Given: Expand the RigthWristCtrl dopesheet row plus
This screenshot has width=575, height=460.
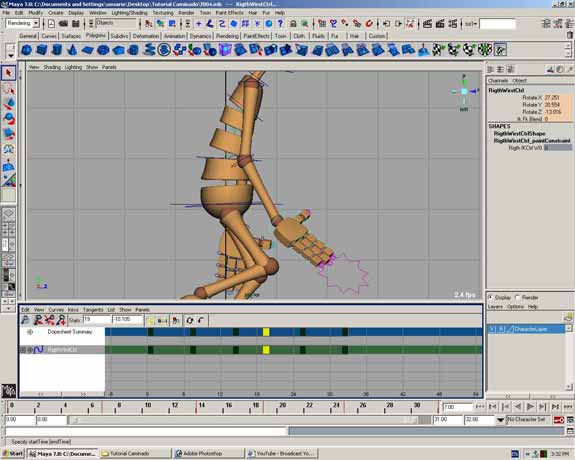Looking at the screenshot, I should click(x=23, y=350).
